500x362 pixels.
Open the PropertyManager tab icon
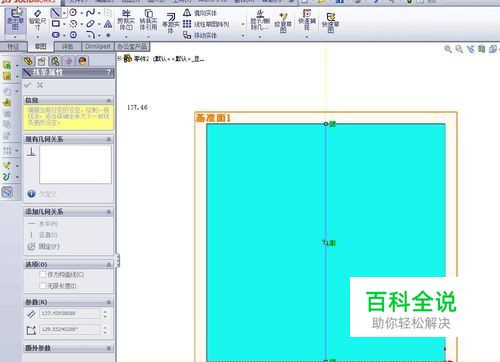tap(42, 61)
